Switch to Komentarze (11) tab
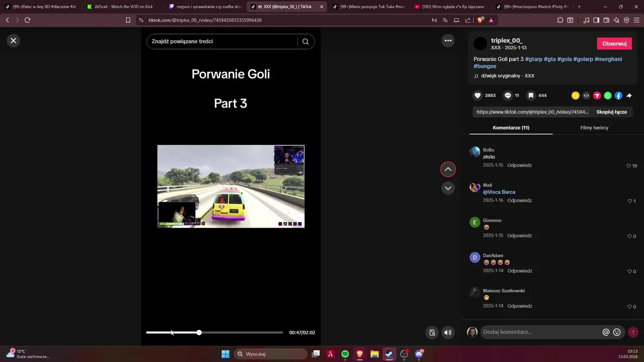Screen dimensions: 644x362 click(x=511, y=128)
